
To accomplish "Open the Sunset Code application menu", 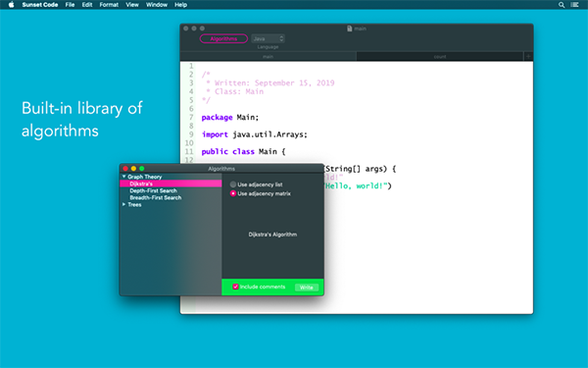I will coord(40,5).
